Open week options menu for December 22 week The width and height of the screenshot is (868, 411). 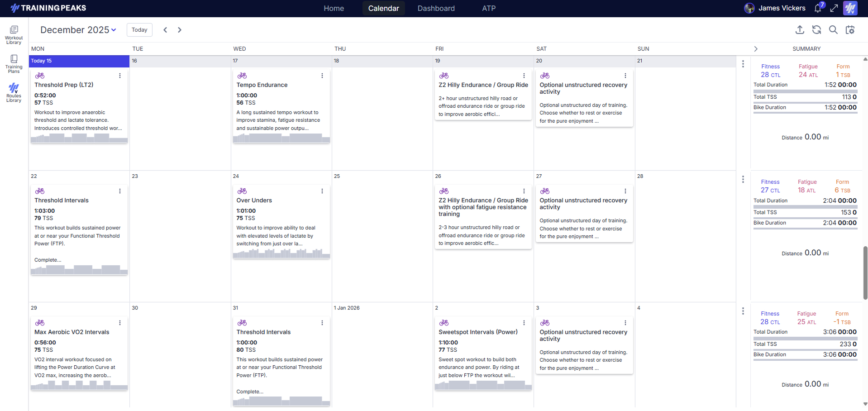coord(743,180)
